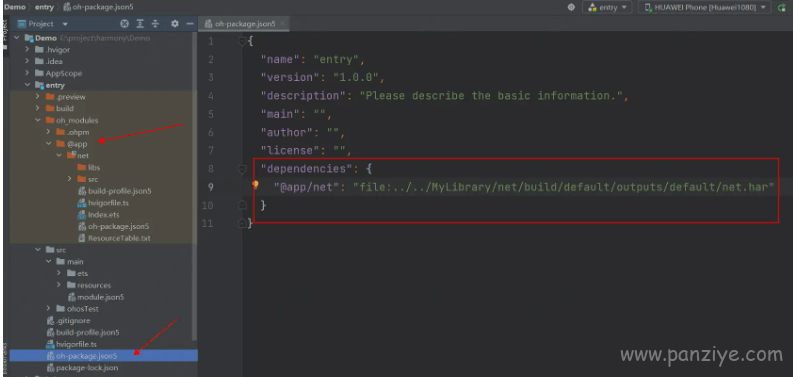Click the target icon left of entry configuration
793x377 pixels.
(571, 7)
